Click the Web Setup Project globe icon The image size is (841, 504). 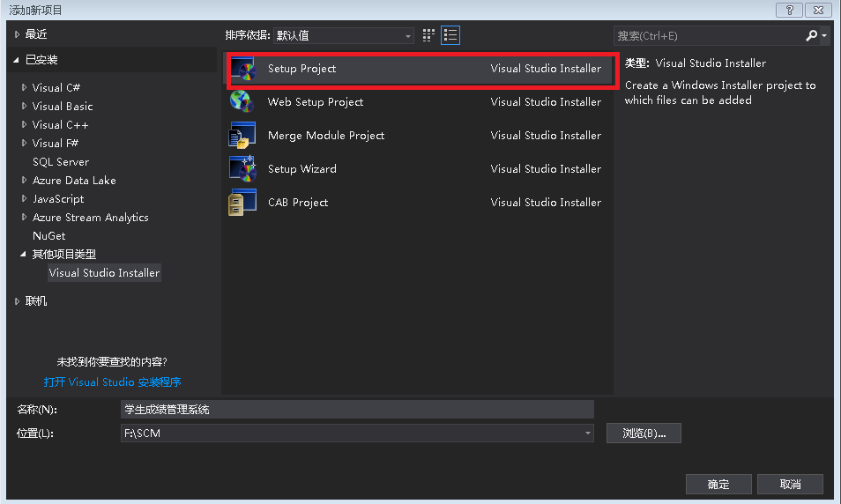242,101
